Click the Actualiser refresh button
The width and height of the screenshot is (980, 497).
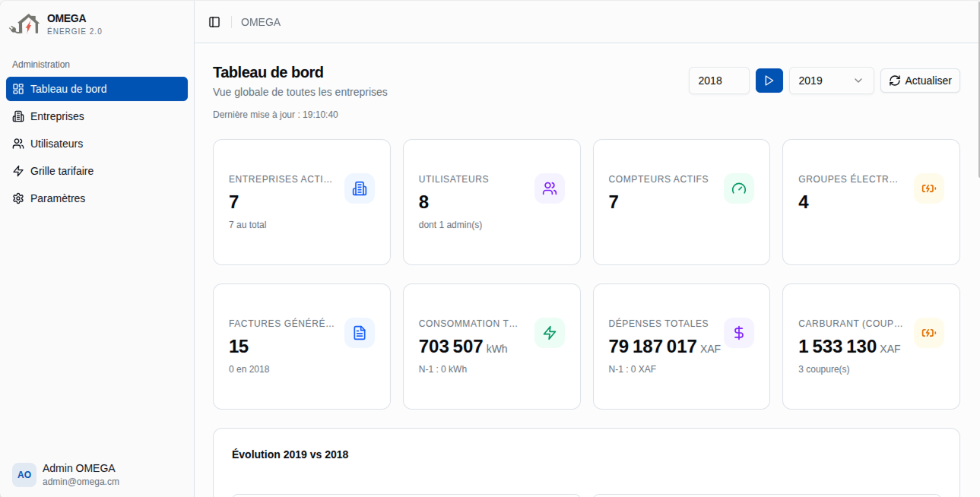pos(920,81)
